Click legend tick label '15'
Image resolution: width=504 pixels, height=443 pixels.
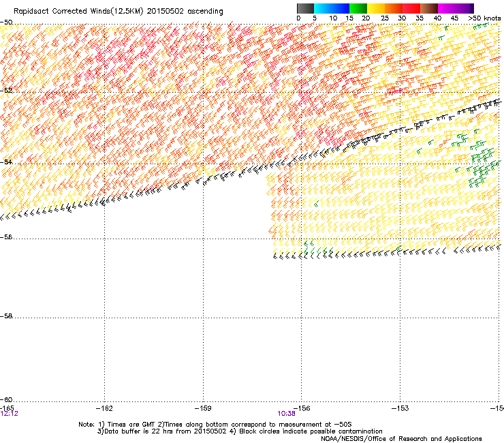point(349,18)
